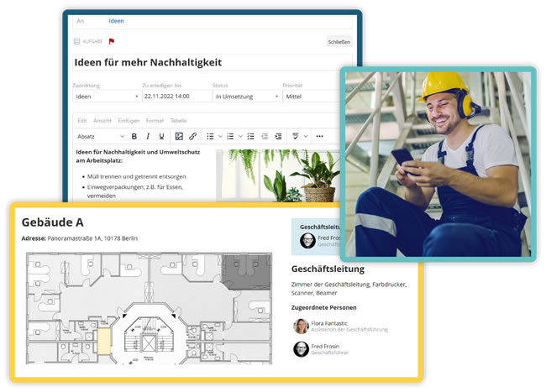Open the Einfügen menu in the editor
The image size is (546, 392).
(x=129, y=120)
